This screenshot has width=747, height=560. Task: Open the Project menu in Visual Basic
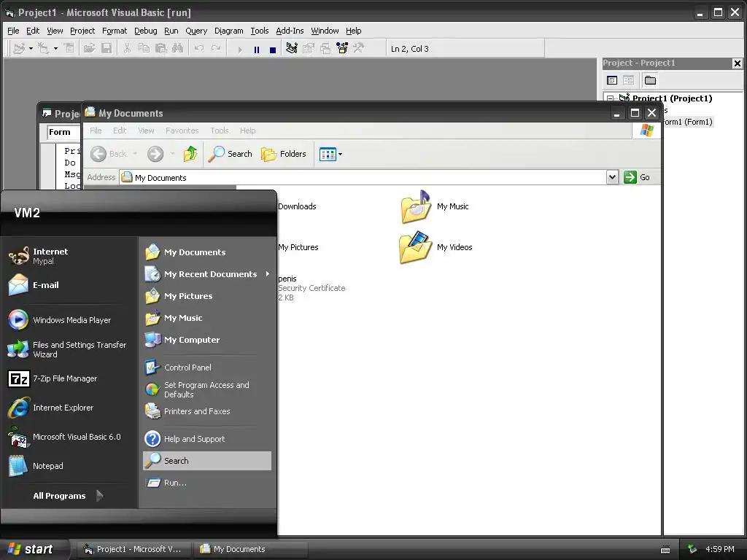point(82,31)
